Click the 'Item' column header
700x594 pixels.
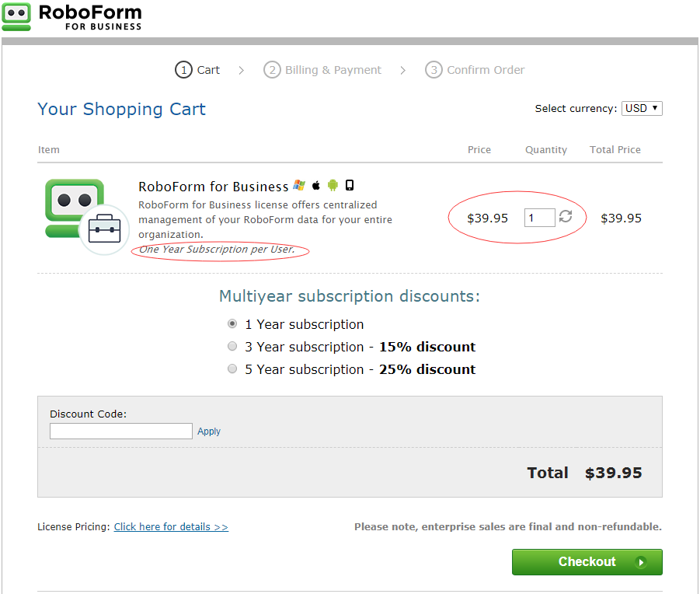pos(49,150)
